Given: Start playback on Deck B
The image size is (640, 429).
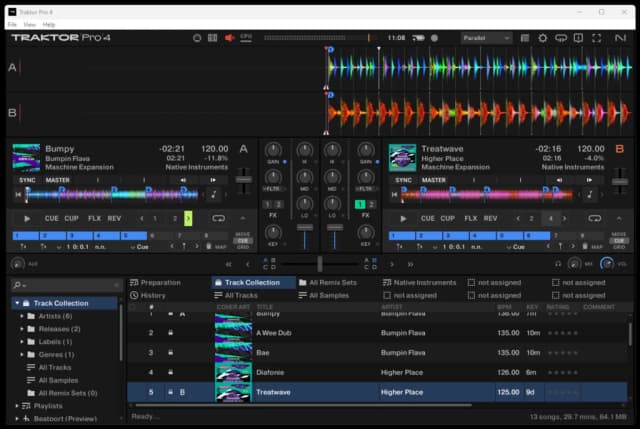Looking at the screenshot, I should coord(403,219).
